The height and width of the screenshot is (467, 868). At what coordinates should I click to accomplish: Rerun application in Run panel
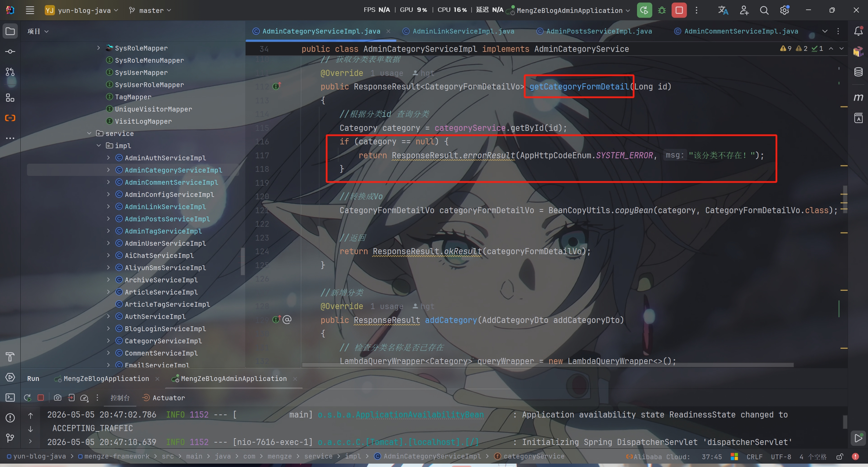point(27,398)
